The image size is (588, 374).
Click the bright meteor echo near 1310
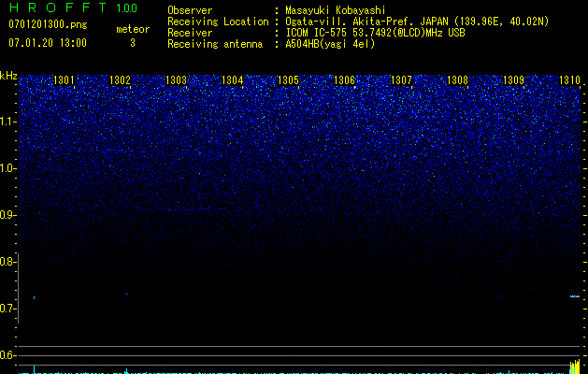tap(575, 296)
